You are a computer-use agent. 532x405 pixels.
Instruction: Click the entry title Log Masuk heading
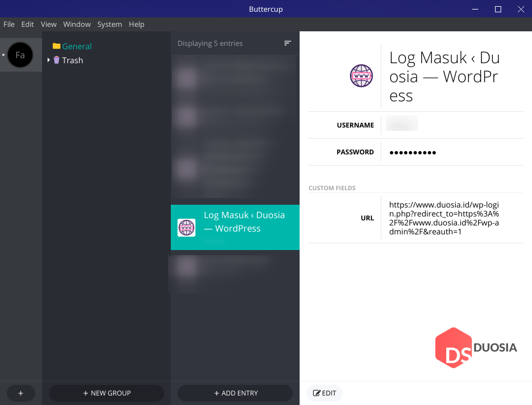pyautogui.click(x=444, y=77)
